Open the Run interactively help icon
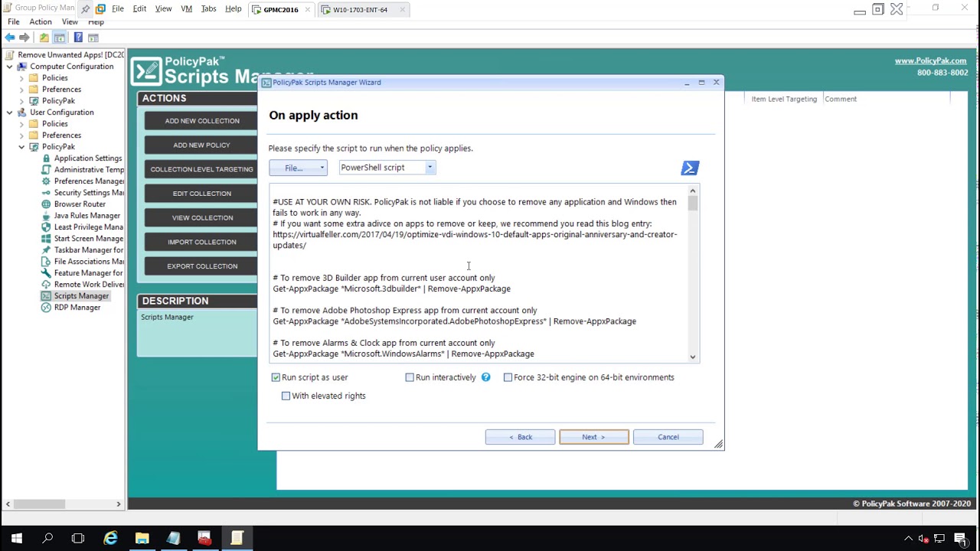 pyautogui.click(x=485, y=377)
